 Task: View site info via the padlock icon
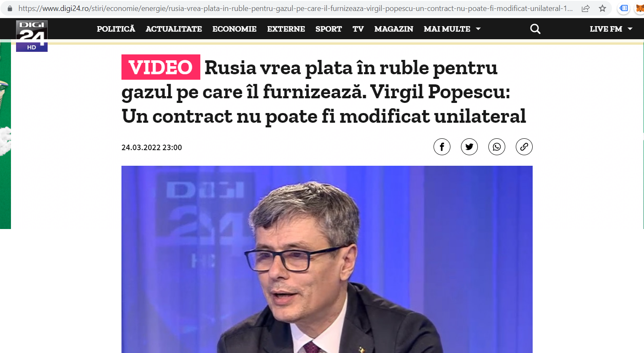(x=10, y=8)
